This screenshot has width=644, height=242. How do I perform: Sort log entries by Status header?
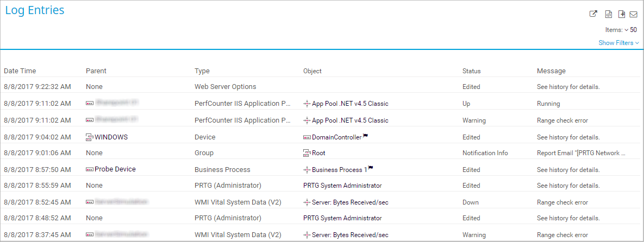[471, 71]
